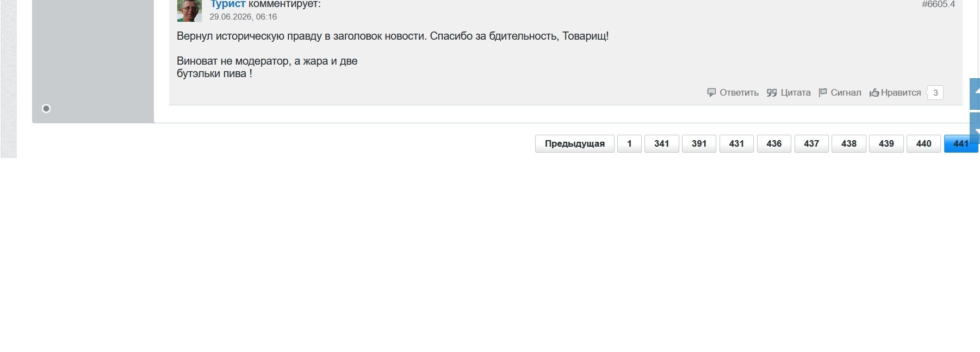Jump to page 1 of comments
Viewport: 980px width, 352px height.
629,144
